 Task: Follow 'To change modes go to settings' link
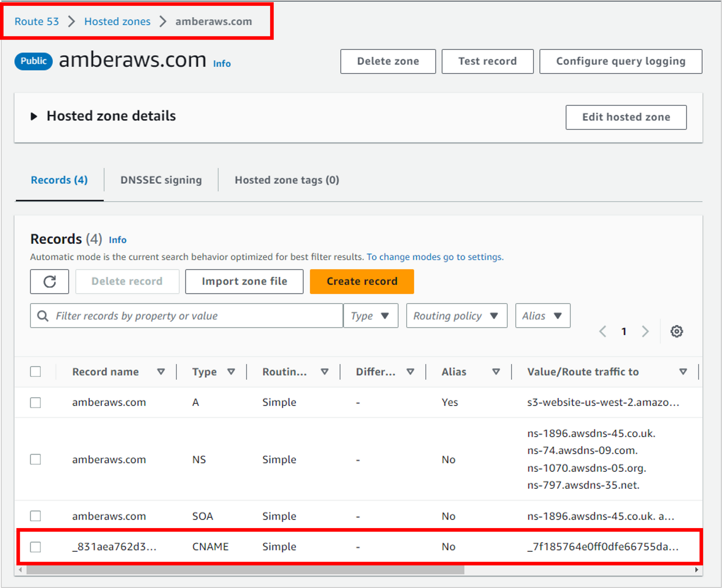pyautogui.click(x=435, y=257)
